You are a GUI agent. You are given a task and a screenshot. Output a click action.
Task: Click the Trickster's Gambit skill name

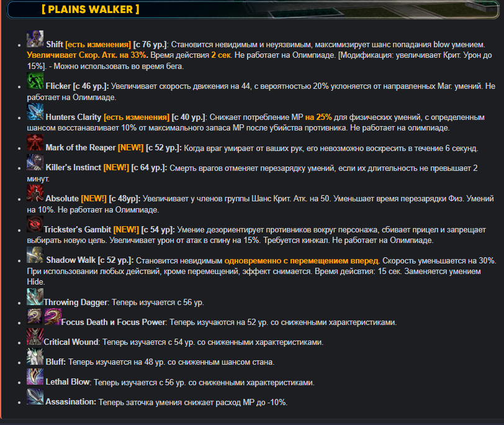[x=78, y=230]
